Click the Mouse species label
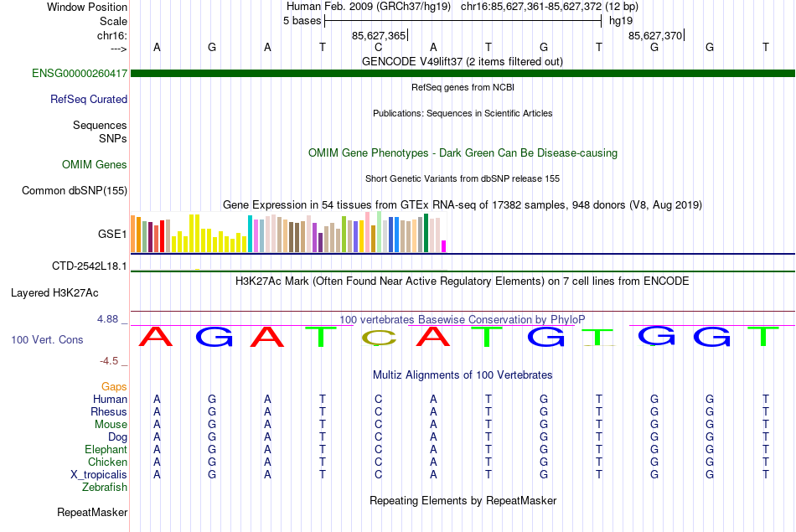Screen dimensions: 796x532 111,425
